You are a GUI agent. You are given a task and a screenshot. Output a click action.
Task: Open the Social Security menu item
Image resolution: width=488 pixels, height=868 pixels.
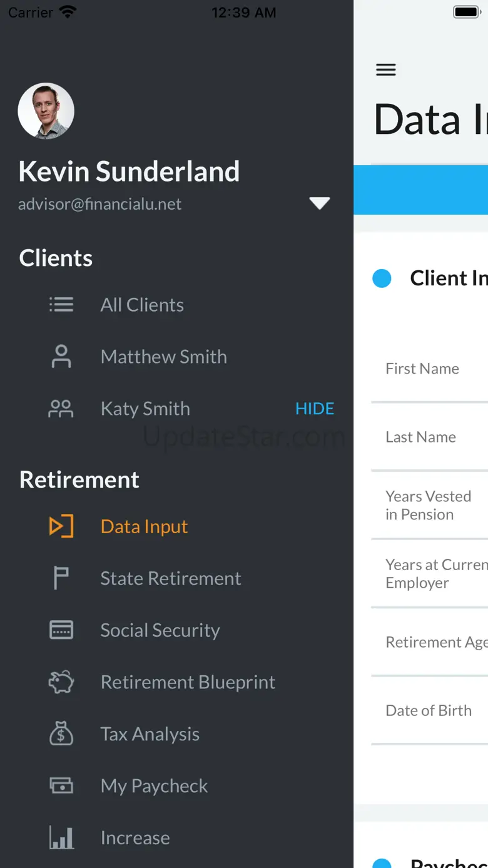160,630
